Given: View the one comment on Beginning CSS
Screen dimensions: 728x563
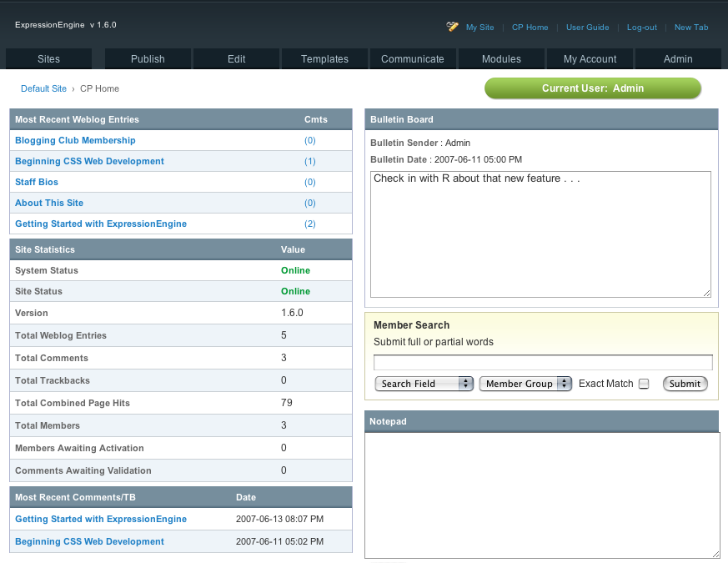Looking at the screenshot, I should 310,161.
